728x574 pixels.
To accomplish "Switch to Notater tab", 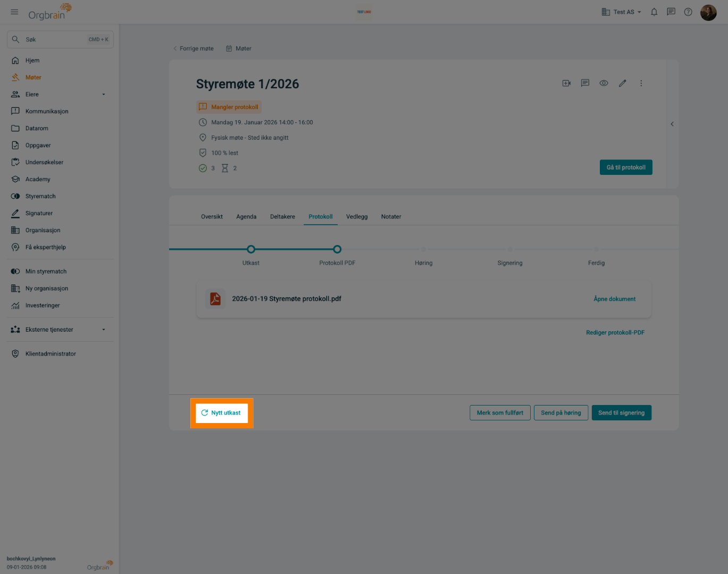I will 391,217.
